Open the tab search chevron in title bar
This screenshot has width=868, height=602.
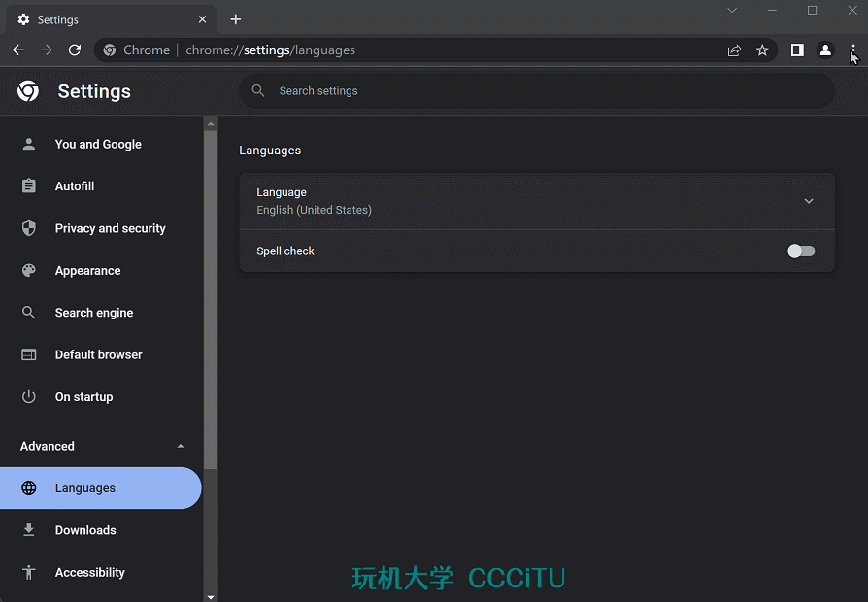pos(733,11)
